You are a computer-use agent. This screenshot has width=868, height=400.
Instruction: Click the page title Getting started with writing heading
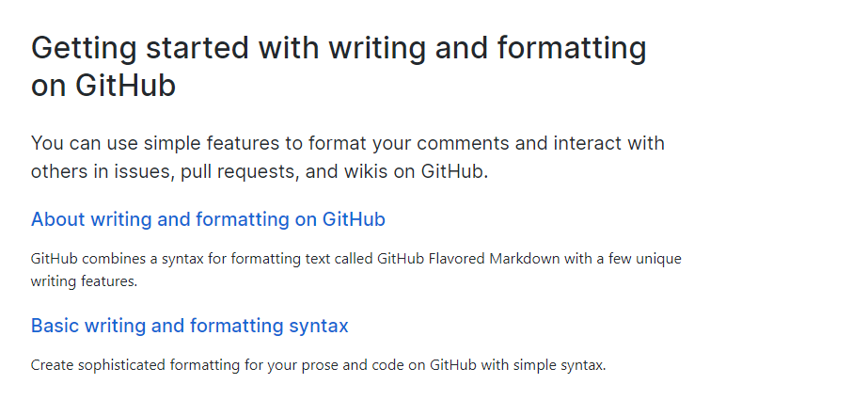coord(339,67)
